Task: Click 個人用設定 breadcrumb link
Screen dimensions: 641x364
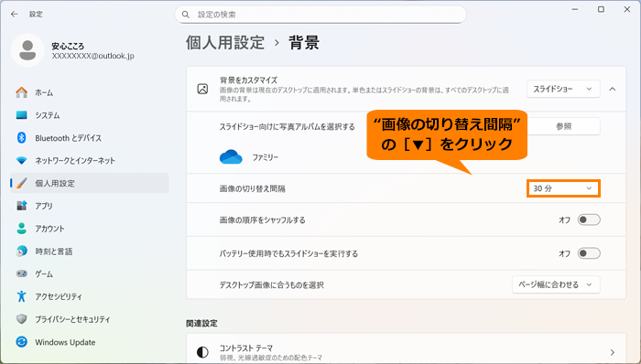Action: tap(225, 42)
